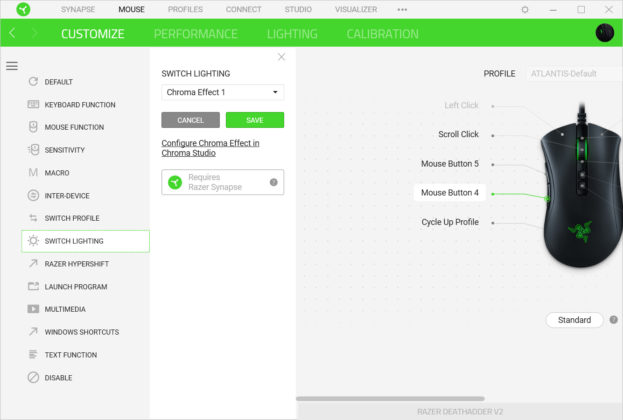Select the PERFORMANCE subtab
This screenshot has width=623, height=420.
click(x=195, y=34)
